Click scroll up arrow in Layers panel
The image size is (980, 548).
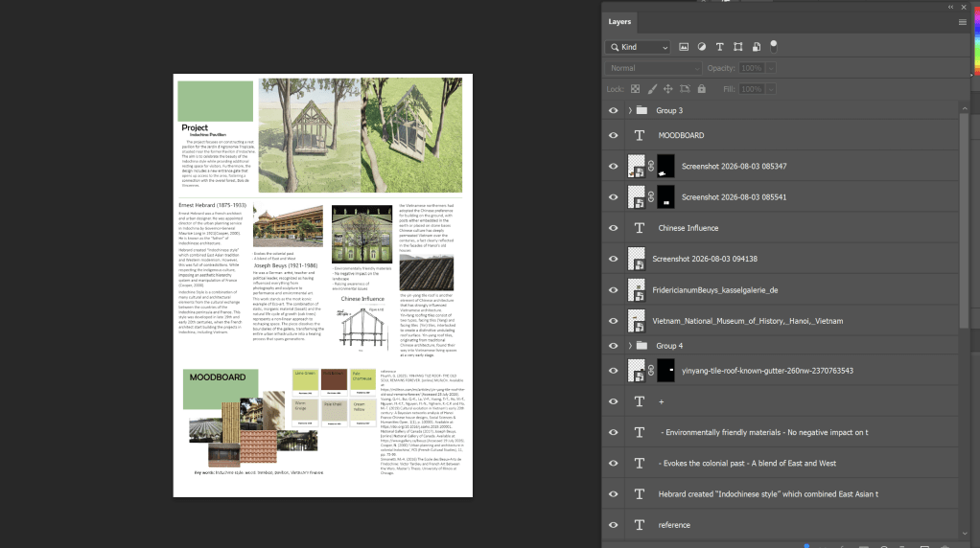[965, 108]
